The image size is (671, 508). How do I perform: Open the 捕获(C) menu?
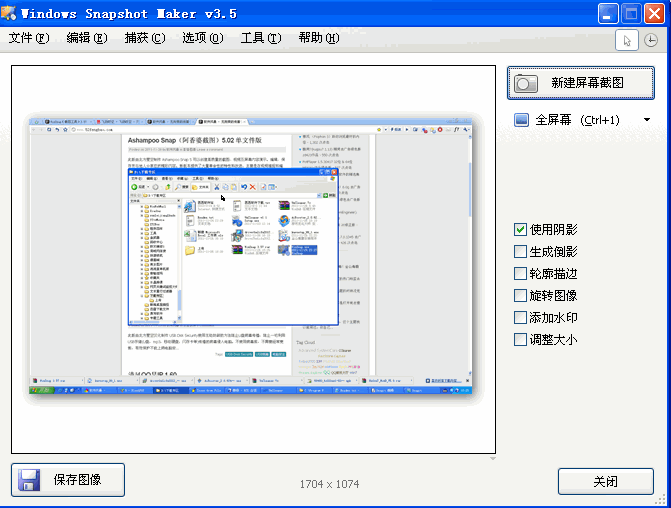tap(145, 38)
